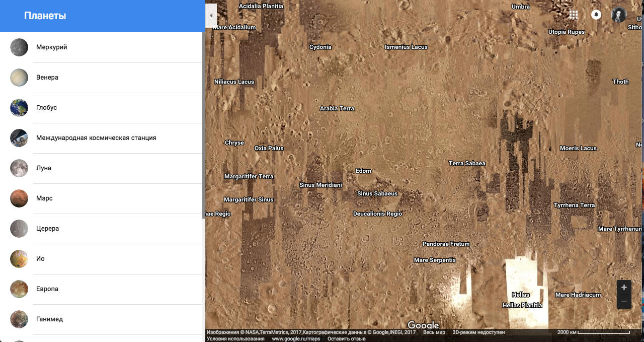Click the Mercury planet thumbnail icon
Viewport: 644px width, 342px height.
pyautogui.click(x=19, y=47)
